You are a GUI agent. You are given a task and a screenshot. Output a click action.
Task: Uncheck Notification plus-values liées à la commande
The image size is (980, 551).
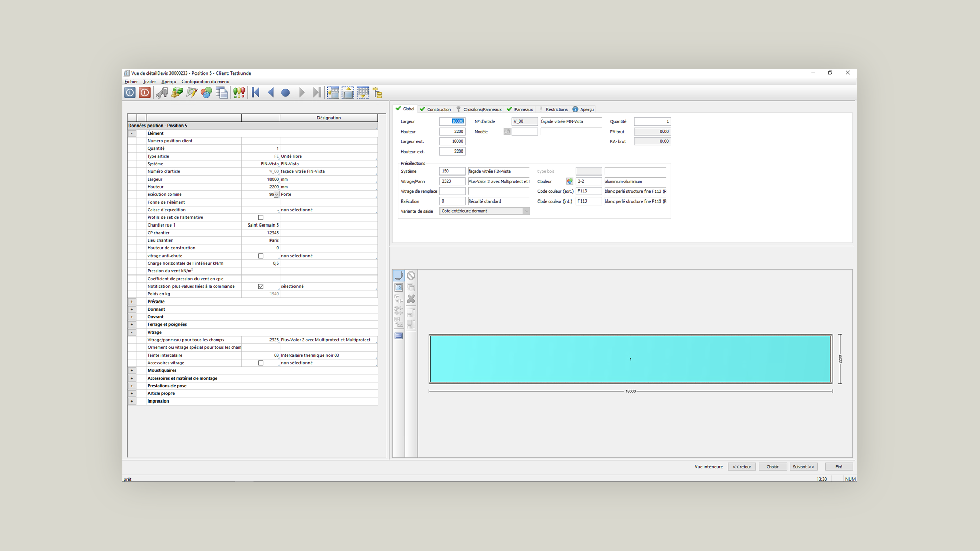point(261,287)
